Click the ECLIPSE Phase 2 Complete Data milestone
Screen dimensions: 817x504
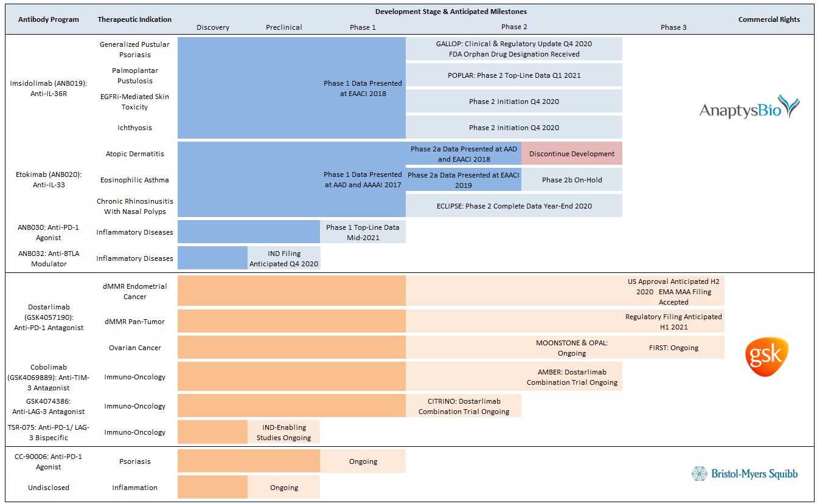513,206
